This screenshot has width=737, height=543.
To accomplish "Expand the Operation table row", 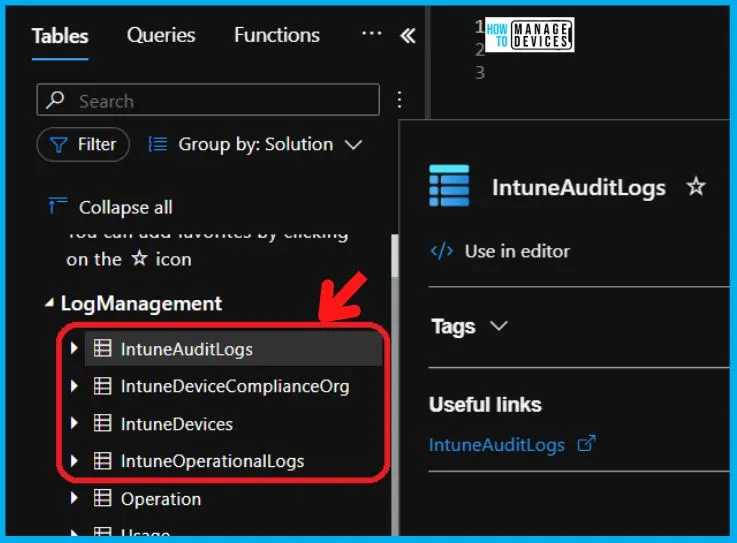I will [74, 498].
